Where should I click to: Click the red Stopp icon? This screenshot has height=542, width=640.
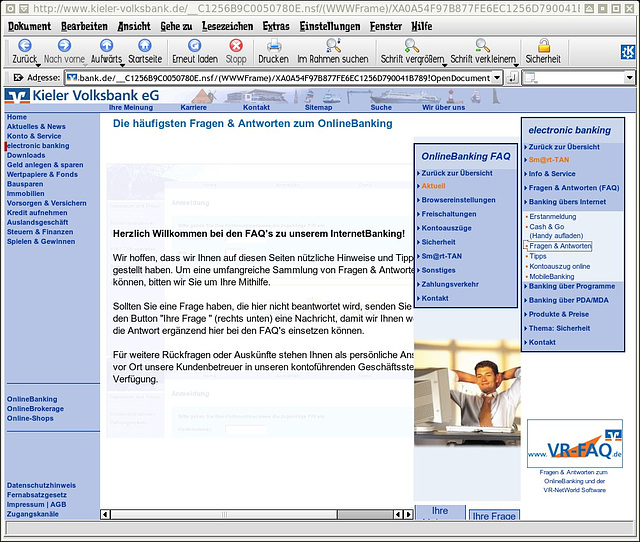[x=236, y=46]
